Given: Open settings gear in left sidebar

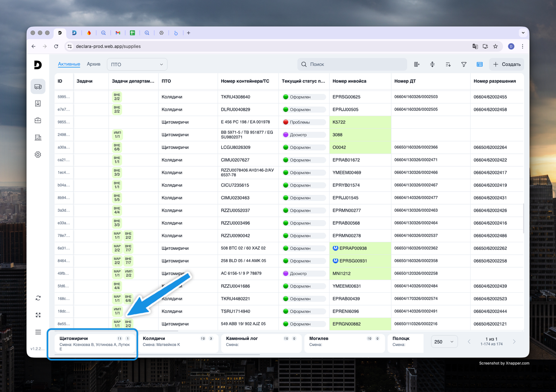Looking at the screenshot, I should (x=38, y=154).
